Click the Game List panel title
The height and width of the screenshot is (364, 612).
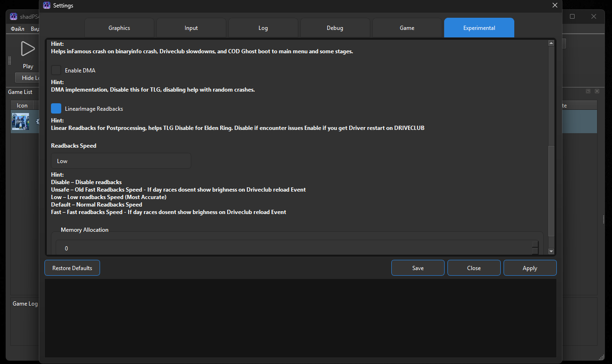pyautogui.click(x=21, y=92)
